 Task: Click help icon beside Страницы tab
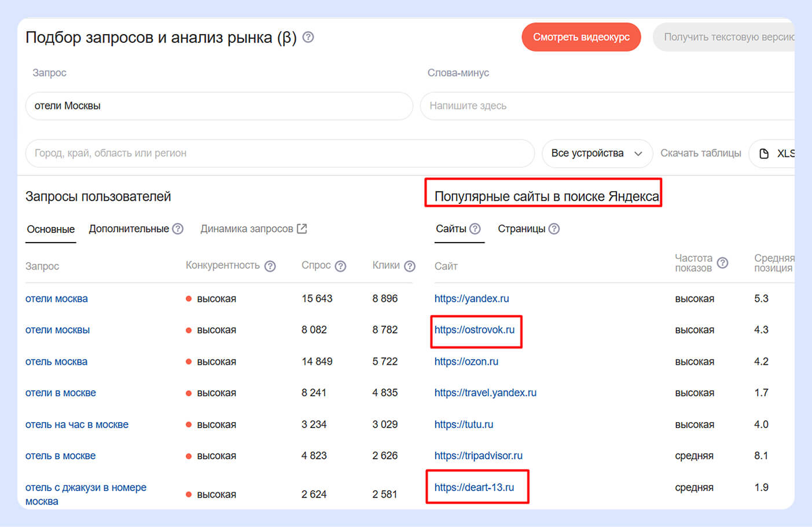(554, 229)
